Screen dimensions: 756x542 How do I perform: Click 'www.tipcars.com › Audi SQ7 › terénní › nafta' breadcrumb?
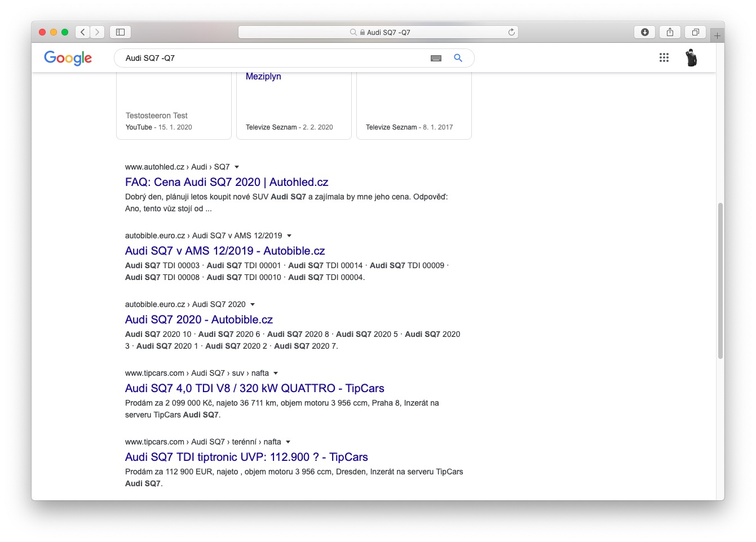tap(203, 442)
